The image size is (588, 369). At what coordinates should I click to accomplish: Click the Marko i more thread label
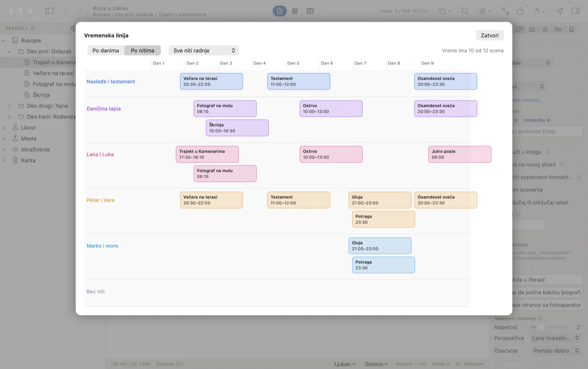pyautogui.click(x=102, y=246)
